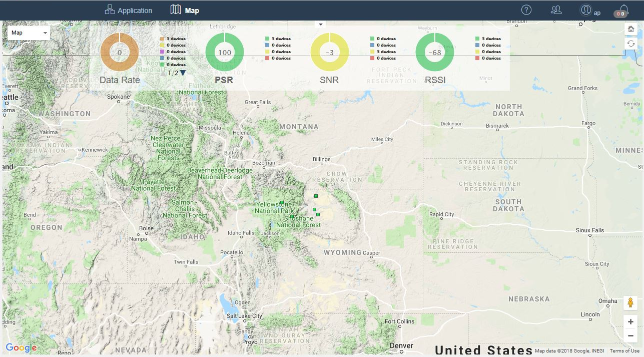Switch to the Map tab

click(185, 10)
